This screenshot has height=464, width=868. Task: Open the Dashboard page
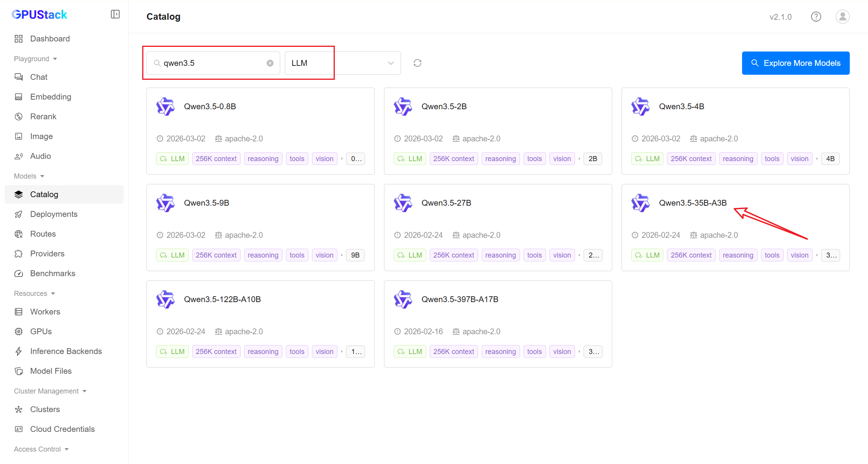[x=50, y=39]
